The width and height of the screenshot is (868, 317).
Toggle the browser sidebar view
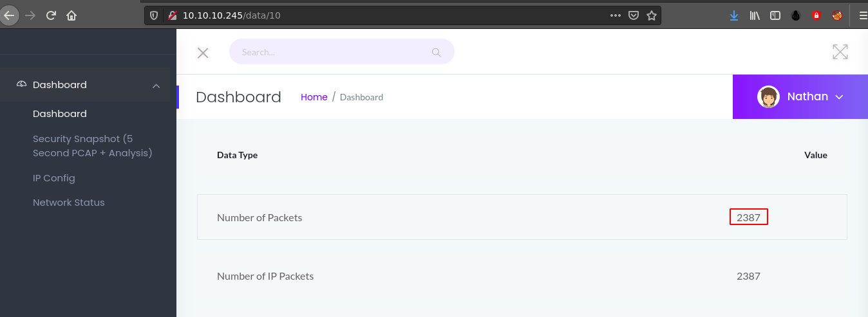click(775, 15)
